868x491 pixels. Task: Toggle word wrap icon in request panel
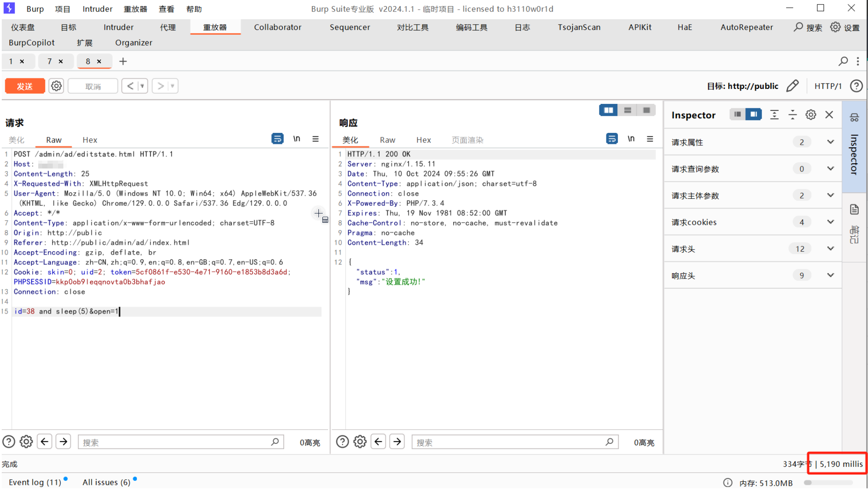[x=277, y=139]
